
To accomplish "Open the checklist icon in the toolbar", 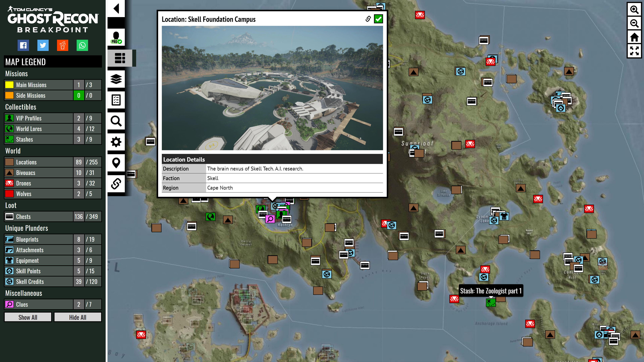I will click(x=116, y=100).
